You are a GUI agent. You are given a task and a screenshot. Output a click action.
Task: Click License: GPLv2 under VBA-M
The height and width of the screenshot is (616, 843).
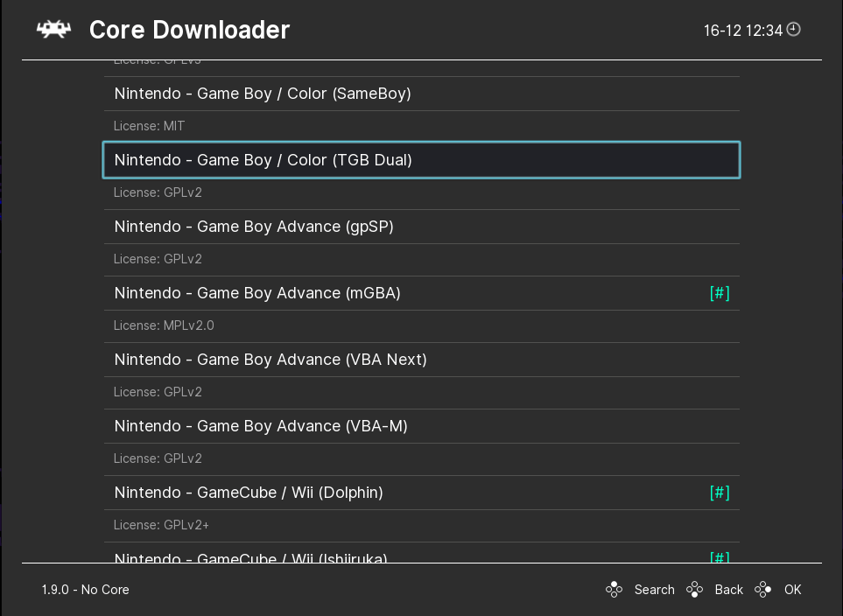click(158, 458)
